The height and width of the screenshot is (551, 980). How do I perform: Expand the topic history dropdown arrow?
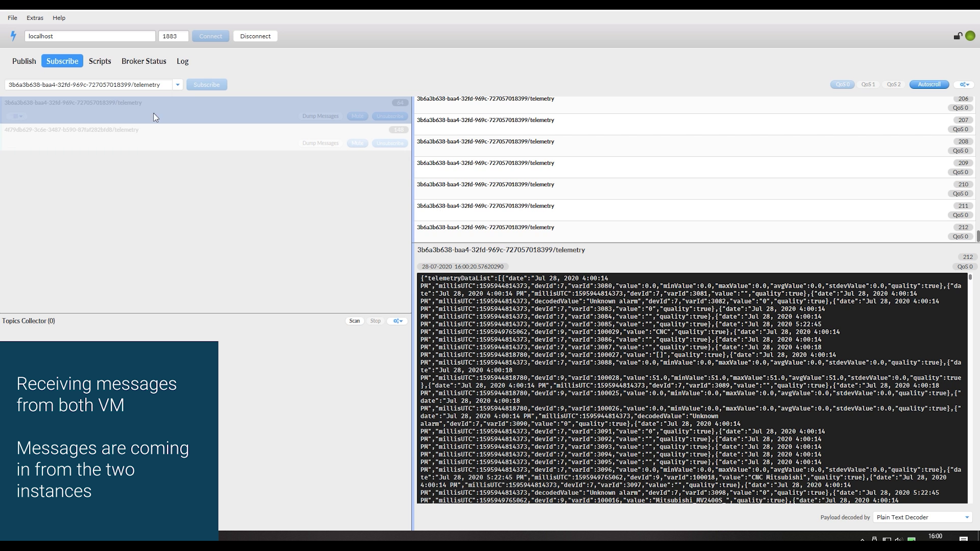(x=178, y=85)
